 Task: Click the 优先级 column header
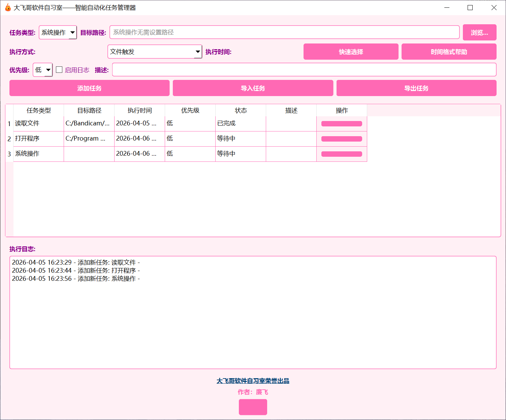click(x=190, y=110)
